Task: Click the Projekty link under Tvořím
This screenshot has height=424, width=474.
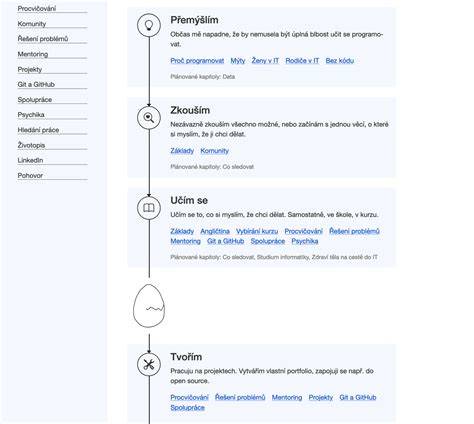Action: point(321,398)
